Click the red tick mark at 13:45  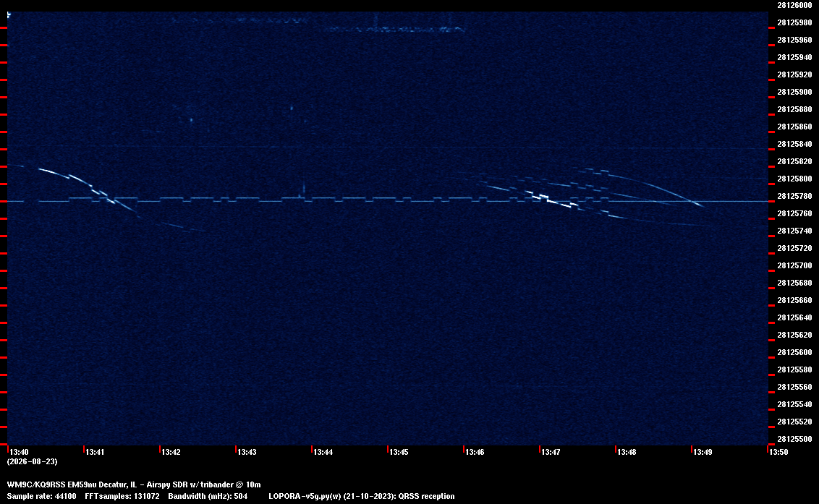point(388,448)
